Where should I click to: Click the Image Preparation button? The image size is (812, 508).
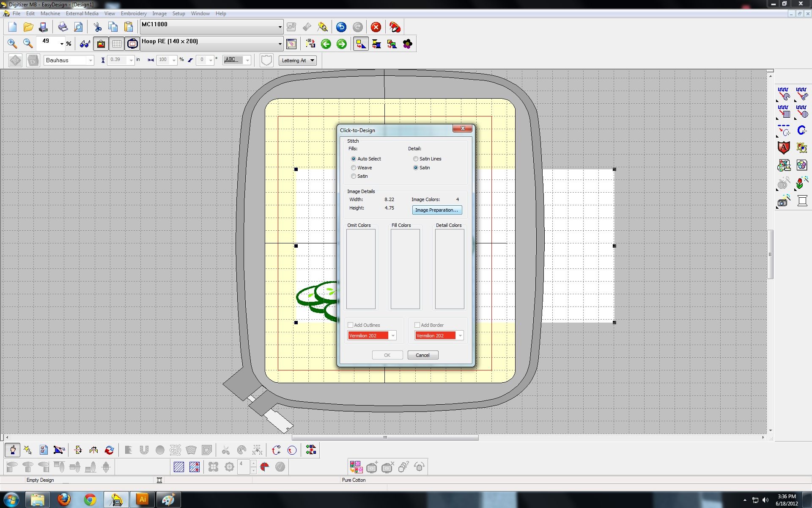tap(437, 210)
